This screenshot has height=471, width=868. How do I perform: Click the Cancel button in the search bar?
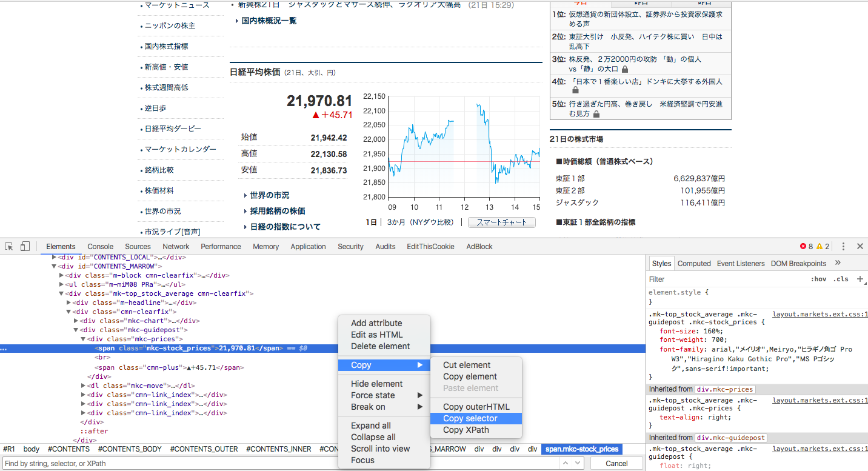[x=616, y=463]
